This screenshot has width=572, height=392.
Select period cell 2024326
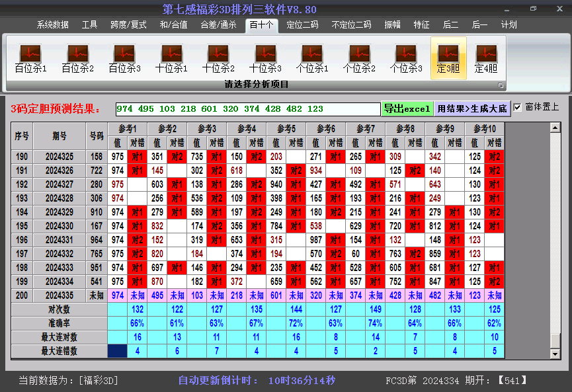coord(60,171)
